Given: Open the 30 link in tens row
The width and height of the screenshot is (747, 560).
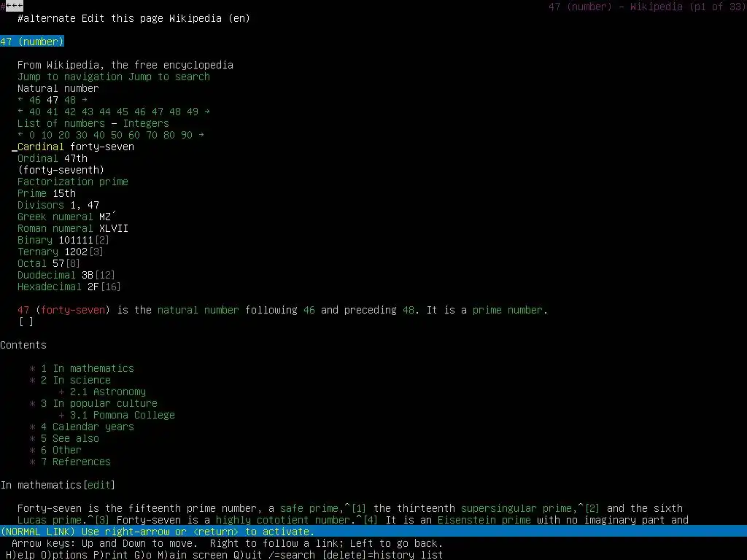Looking at the screenshot, I should [82, 135].
